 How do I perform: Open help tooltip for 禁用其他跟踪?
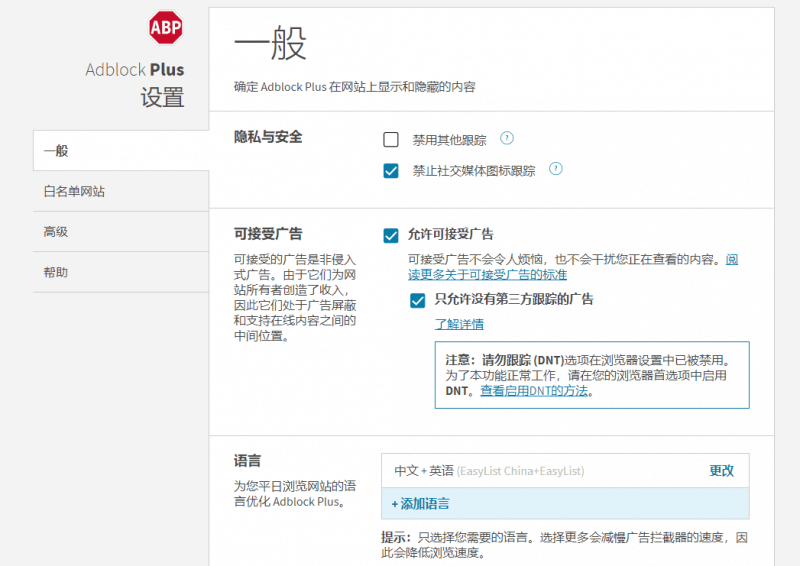point(507,138)
